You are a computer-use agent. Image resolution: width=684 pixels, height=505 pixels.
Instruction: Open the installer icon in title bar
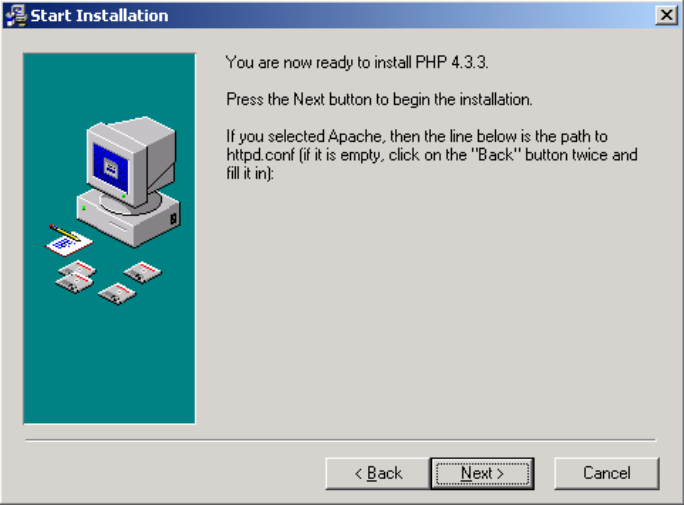tap(16, 16)
